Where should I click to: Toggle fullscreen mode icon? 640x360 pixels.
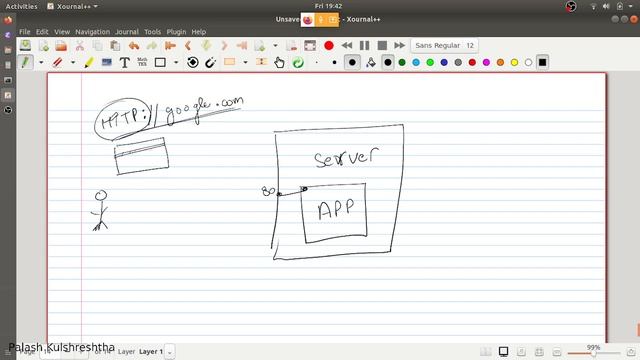pos(310,45)
